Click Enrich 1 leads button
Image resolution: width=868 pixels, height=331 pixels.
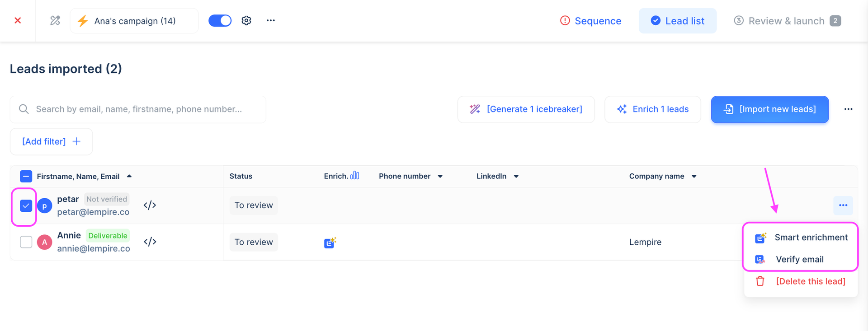point(652,109)
